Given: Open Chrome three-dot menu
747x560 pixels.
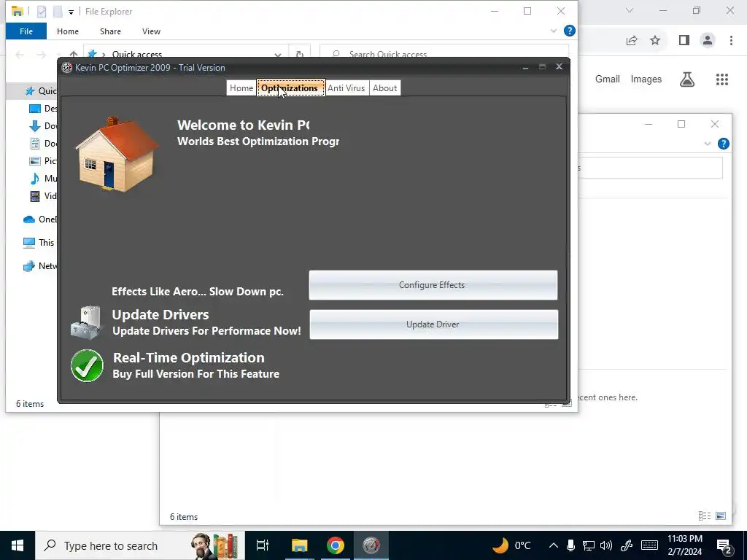Looking at the screenshot, I should (x=731, y=41).
